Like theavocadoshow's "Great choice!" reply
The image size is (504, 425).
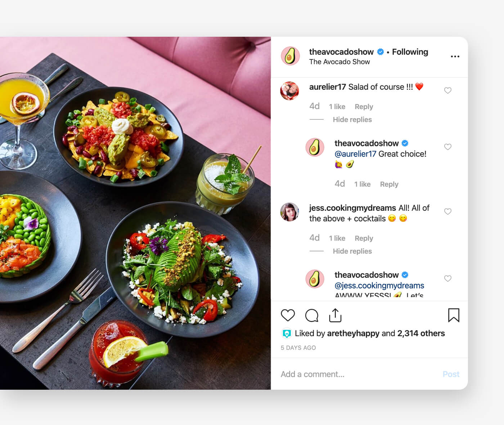click(x=448, y=147)
